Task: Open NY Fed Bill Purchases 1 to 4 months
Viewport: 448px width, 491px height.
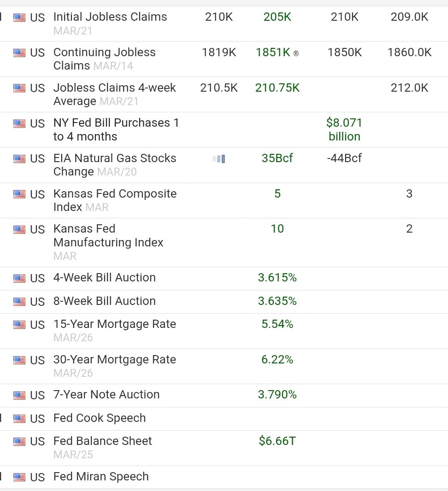Action: click(116, 129)
